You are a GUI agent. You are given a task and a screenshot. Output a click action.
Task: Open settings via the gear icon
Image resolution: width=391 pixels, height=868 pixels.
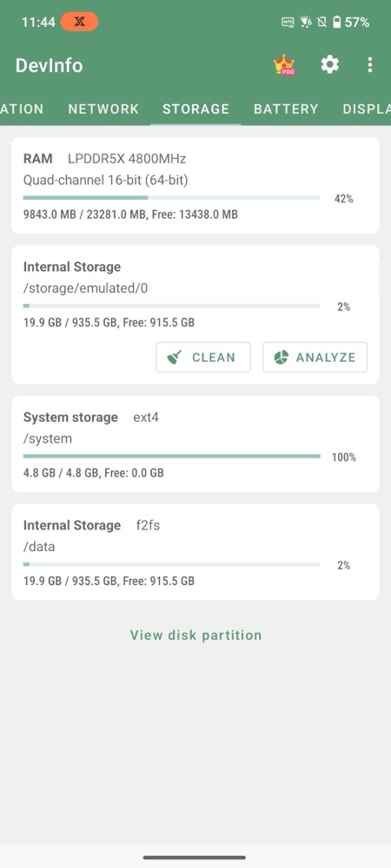pos(329,65)
